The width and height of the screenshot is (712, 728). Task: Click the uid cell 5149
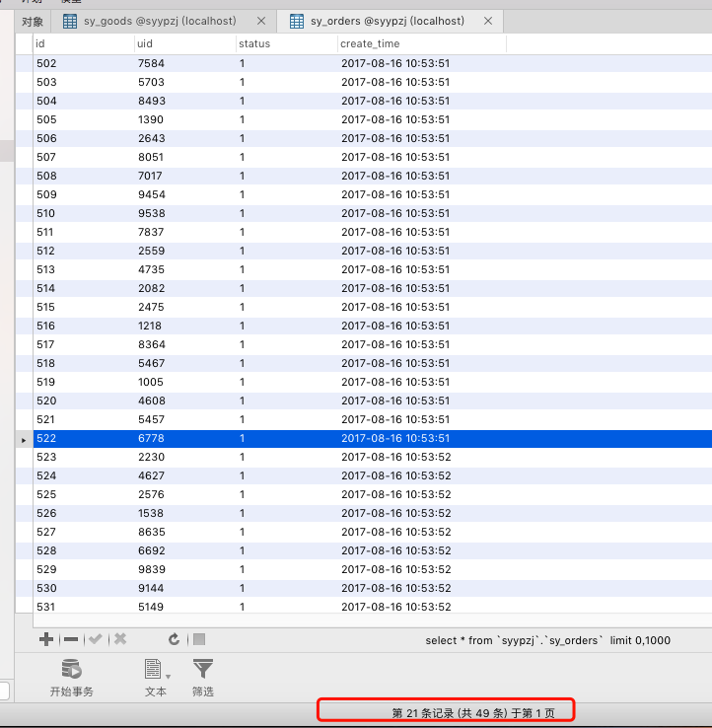151,607
